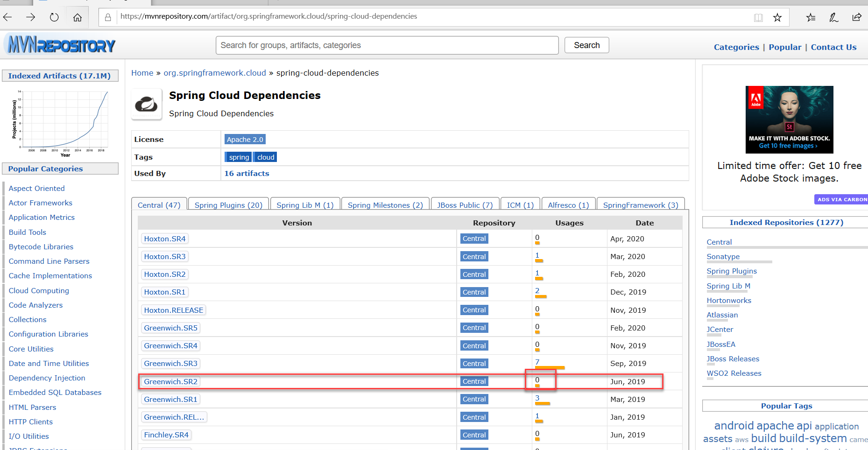Screen dimensions: 868x450
Task: Click usages count 3 for Greenwich.SR1
Action: point(537,398)
